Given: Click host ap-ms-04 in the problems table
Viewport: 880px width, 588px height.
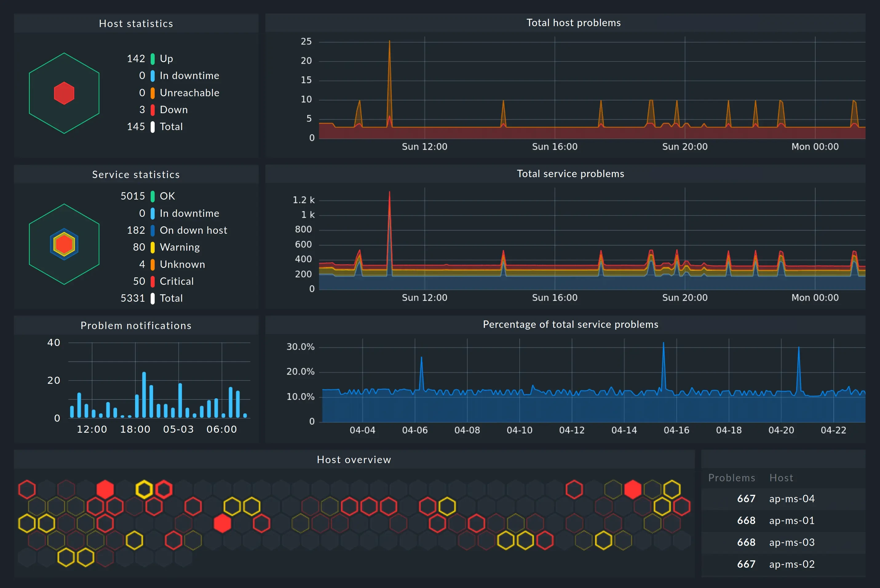Looking at the screenshot, I should tap(791, 499).
